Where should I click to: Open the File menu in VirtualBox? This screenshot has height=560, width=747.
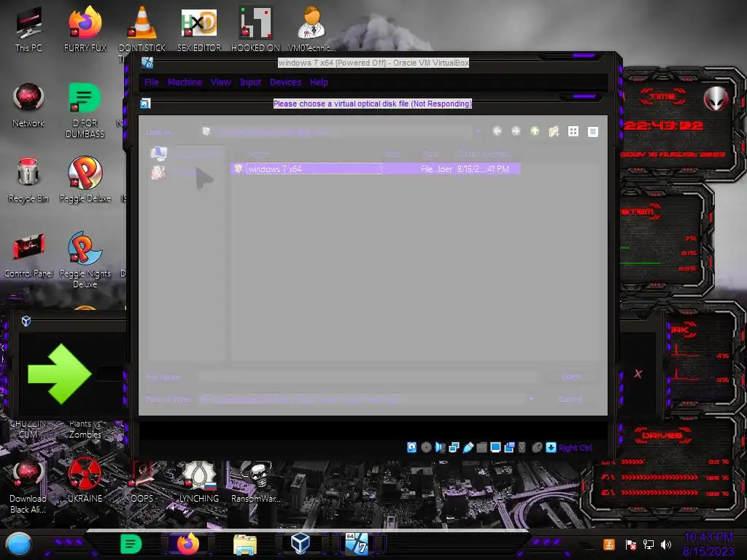pyautogui.click(x=152, y=82)
